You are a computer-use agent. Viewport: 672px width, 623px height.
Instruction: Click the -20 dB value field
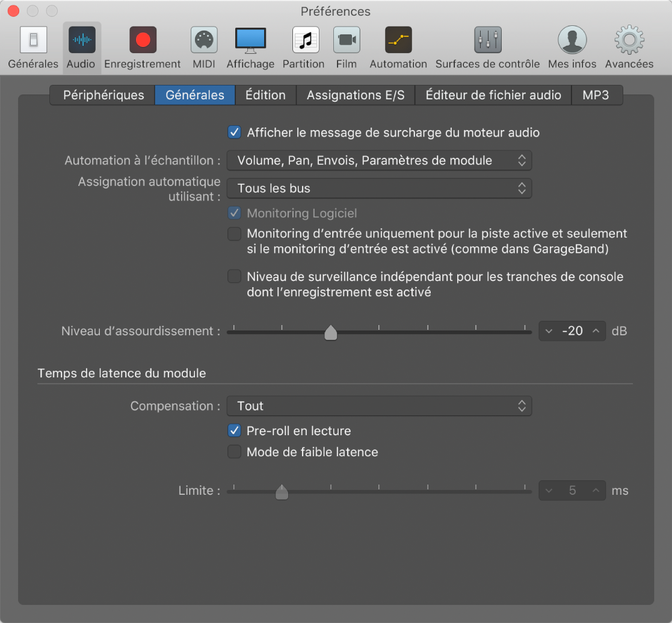pyautogui.click(x=572, y=331)
